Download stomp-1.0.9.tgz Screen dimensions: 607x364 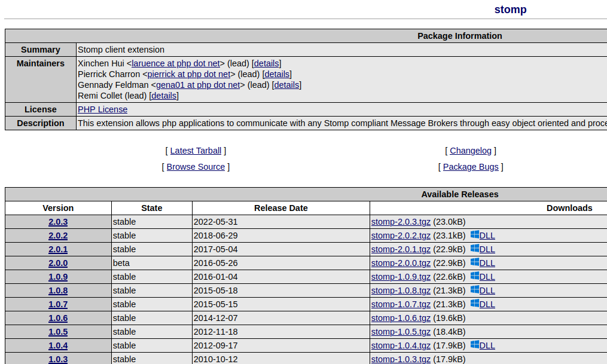(x=401, y=277)
